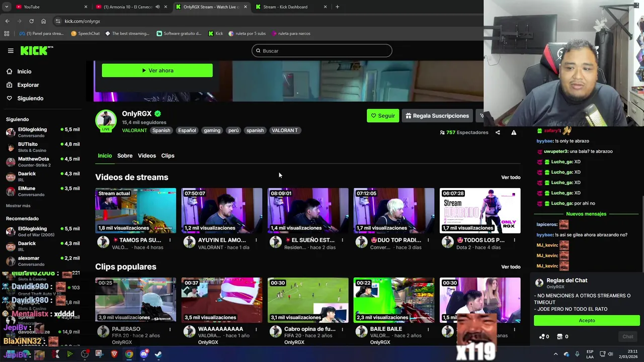Open options menu for DUO TOP RADI video

(x=428, y=240)
